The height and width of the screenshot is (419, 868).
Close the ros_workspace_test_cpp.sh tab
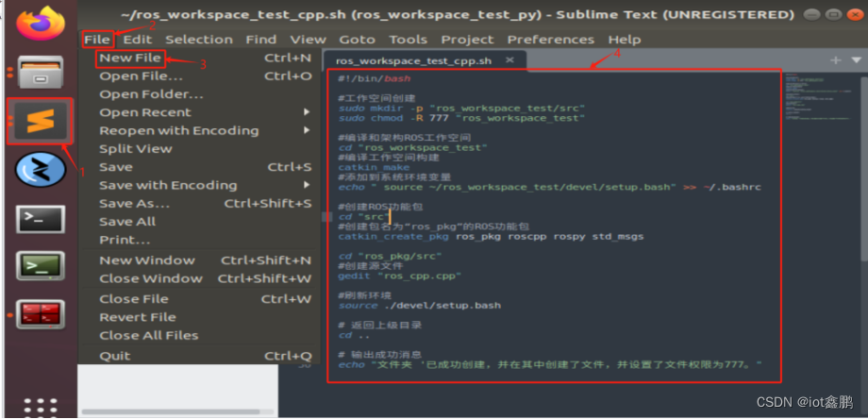pos(509,59)
